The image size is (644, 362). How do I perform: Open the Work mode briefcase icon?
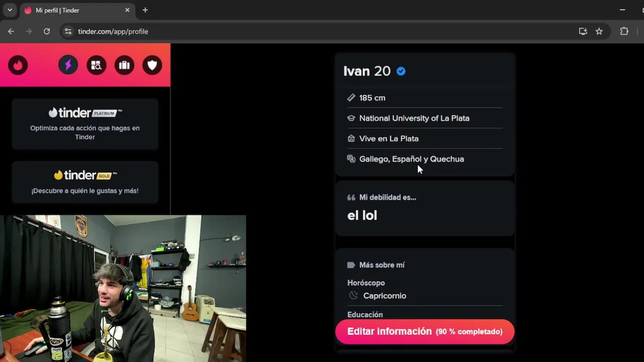click(x=124, y=65)
